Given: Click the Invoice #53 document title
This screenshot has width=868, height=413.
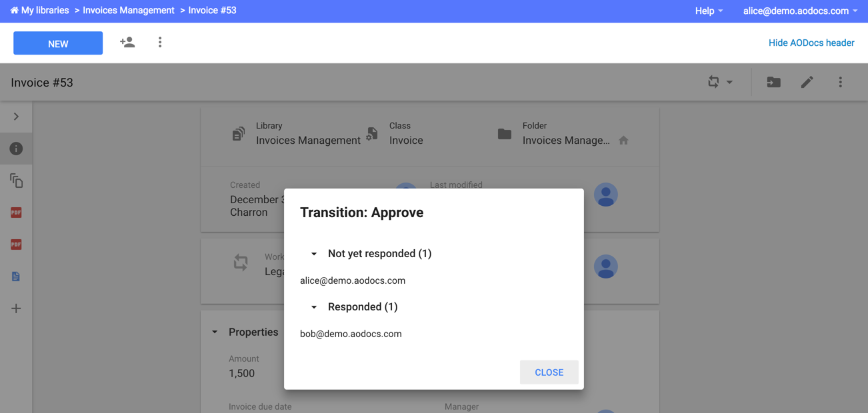Looking at the screenshot, I should (x=42, y=83).
